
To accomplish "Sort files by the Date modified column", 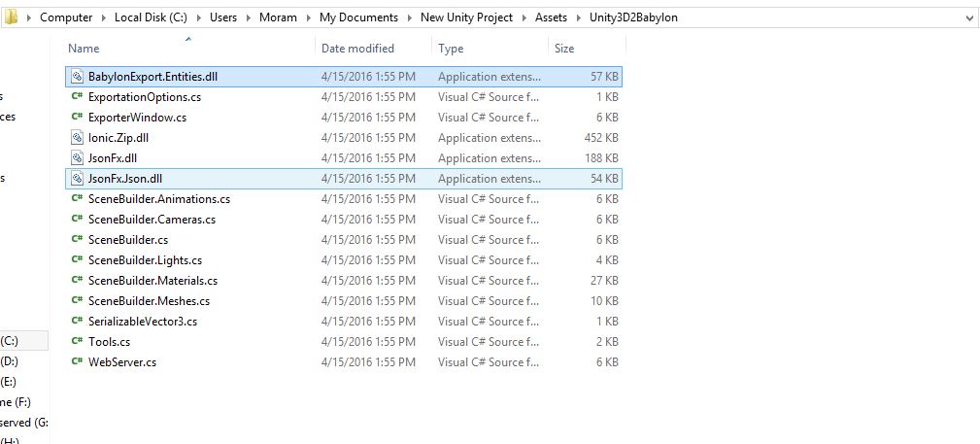I will (357, 49).
